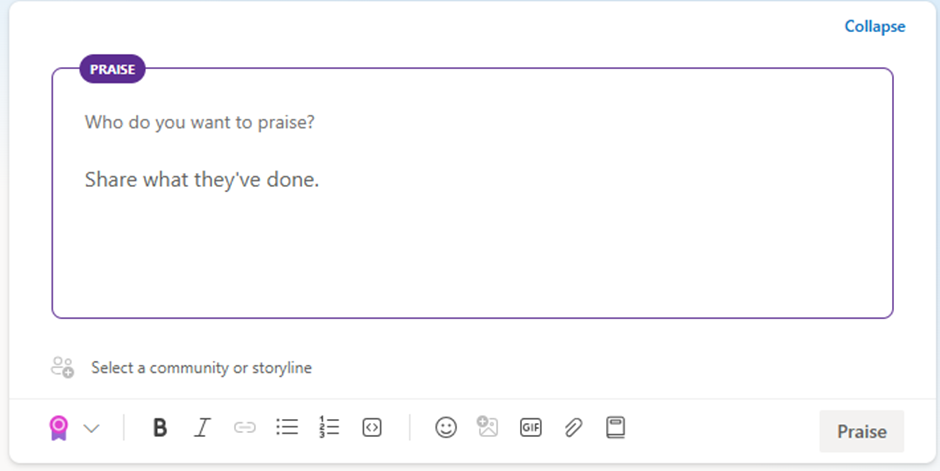This screenshot has width=940, height=471.
Task: Click the purple PRAISE label tag
Action: coord(113,69)
